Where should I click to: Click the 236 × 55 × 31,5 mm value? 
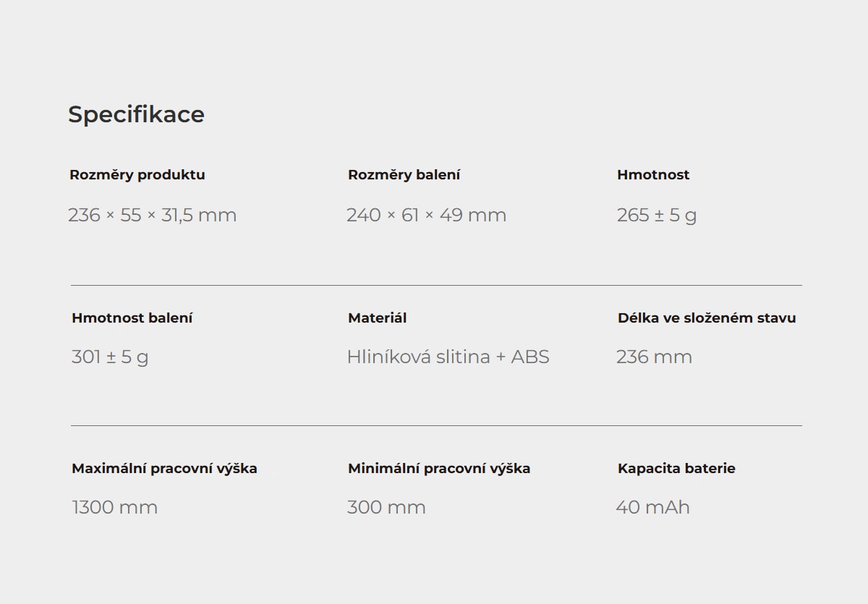point(153,215)
